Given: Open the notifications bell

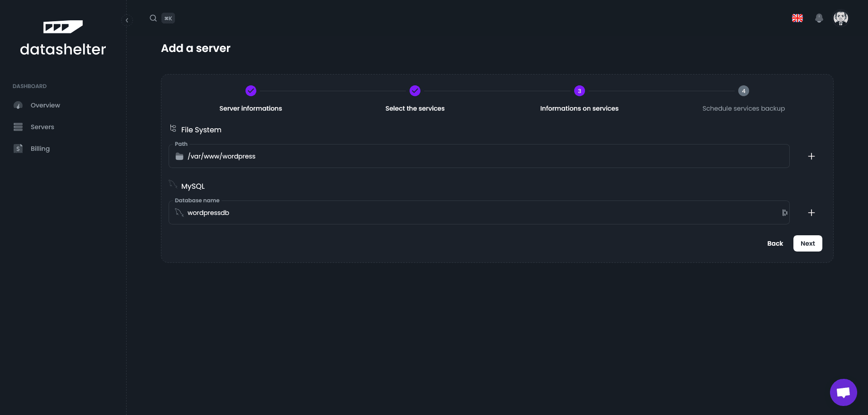Looking at the screenshot, I should pyautogui.click(x=819, y=18).
